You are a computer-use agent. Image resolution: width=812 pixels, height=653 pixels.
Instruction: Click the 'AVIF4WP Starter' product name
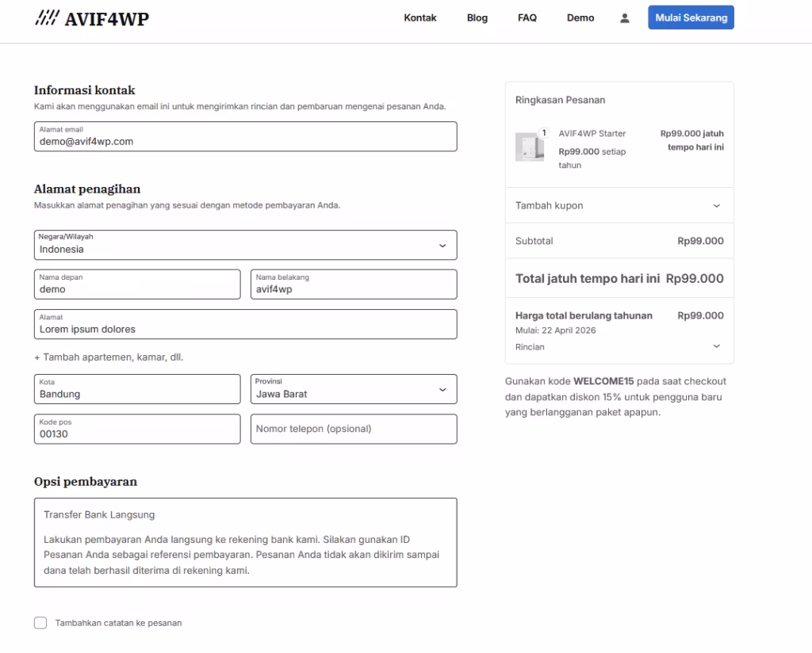(592, 133)
